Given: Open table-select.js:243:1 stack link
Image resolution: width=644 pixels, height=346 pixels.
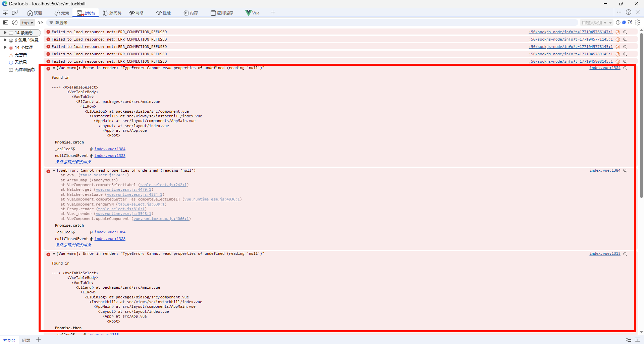Looking at the screenshot, I should (104, 175).
